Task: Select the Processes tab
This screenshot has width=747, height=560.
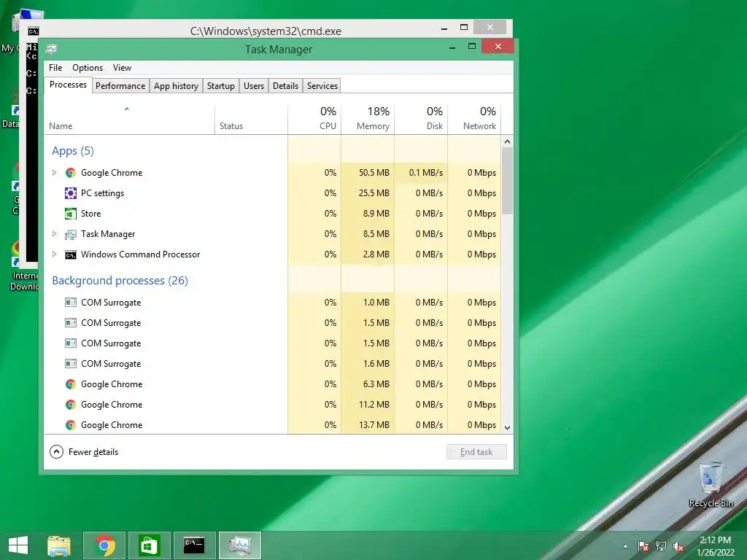Action: tap(68, 85)
